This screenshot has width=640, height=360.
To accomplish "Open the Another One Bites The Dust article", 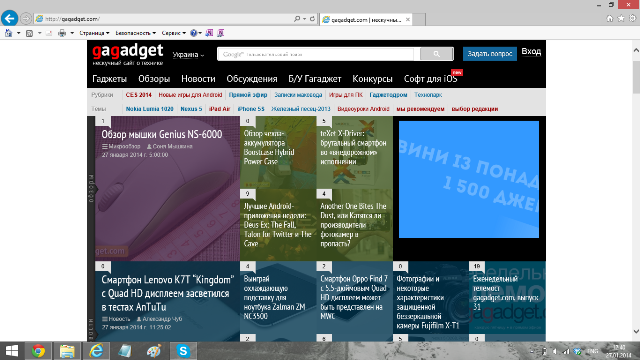I will [353, 225].
